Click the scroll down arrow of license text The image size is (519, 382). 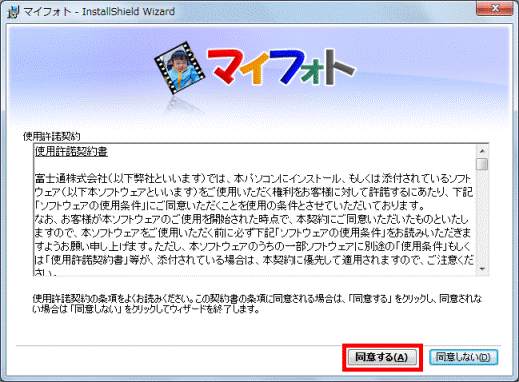482,269
